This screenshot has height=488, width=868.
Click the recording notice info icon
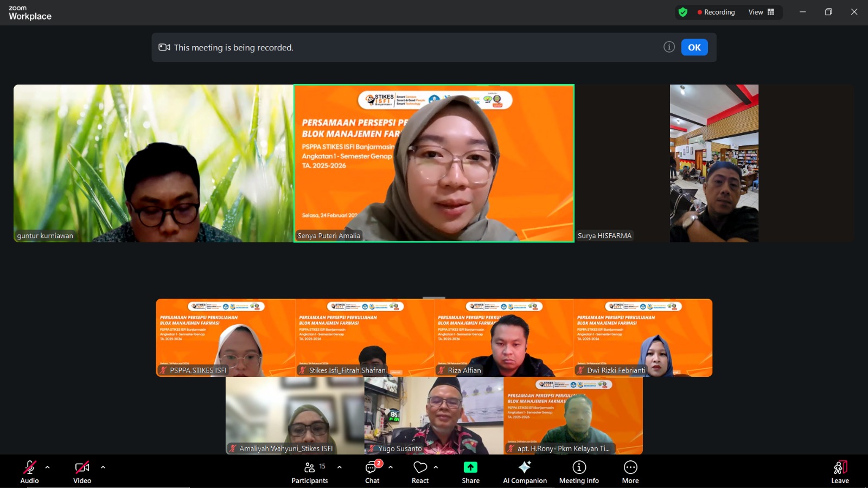pyautogui.click(x=669, y=47)
